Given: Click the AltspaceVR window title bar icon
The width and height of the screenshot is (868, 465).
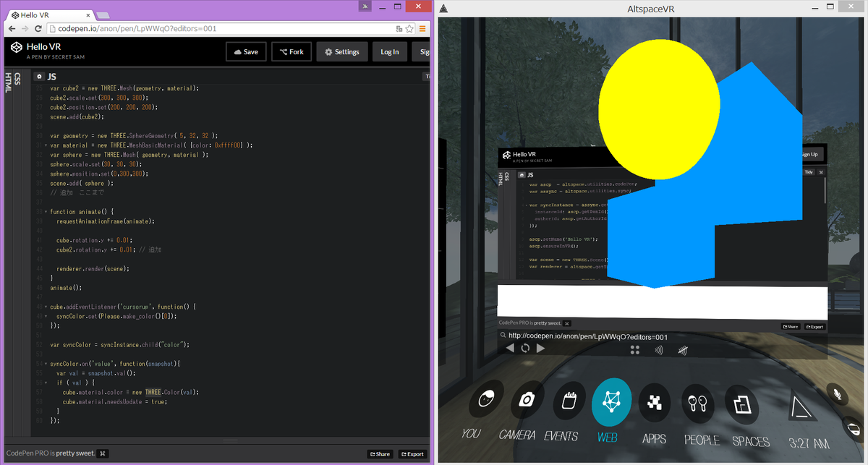Looking at the screenshot, I should click(x=443, y=7).
